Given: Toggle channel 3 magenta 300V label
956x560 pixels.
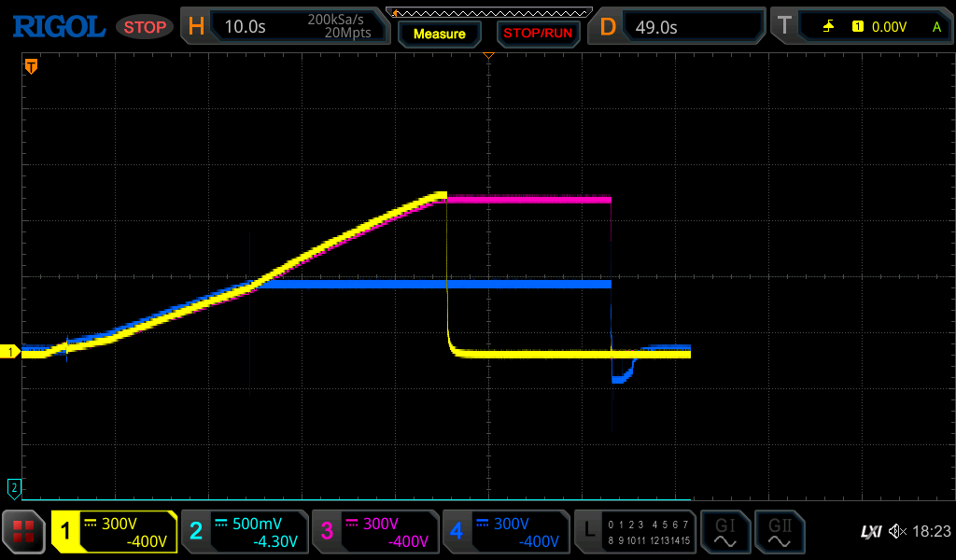Looking at the screenshot, I should point(375,532).
